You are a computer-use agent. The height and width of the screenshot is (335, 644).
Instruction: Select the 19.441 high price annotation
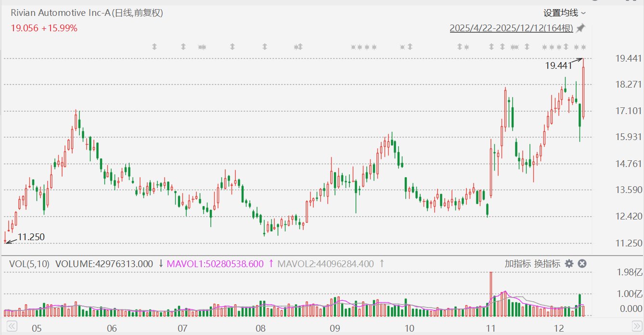558,65
